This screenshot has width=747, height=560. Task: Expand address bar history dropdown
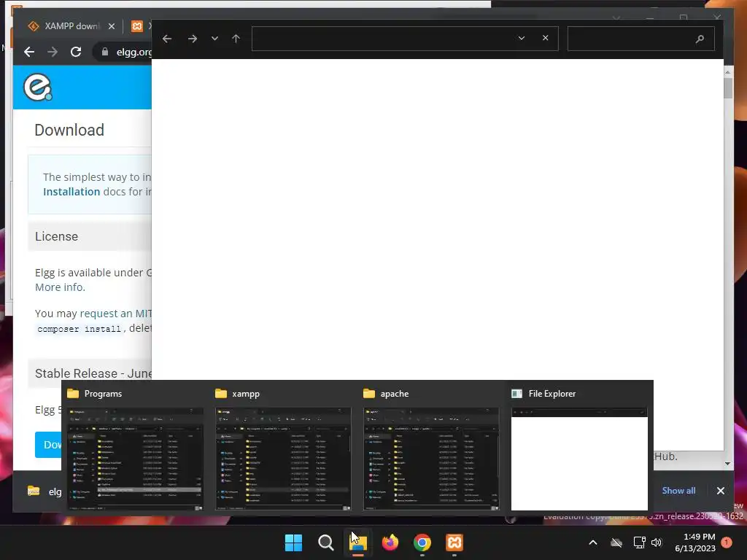pyautogui.click(x=522, y=38)
